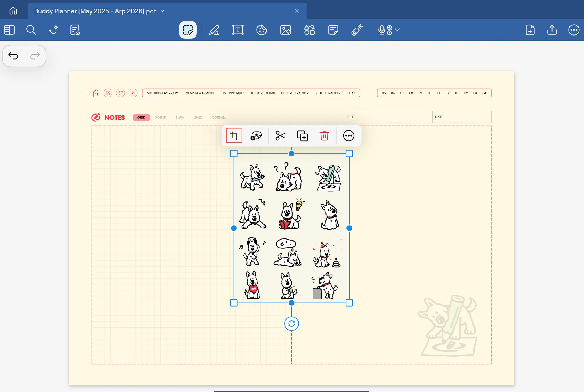
Task: Open more options in selection popup
Action: (x=348, y=136)
